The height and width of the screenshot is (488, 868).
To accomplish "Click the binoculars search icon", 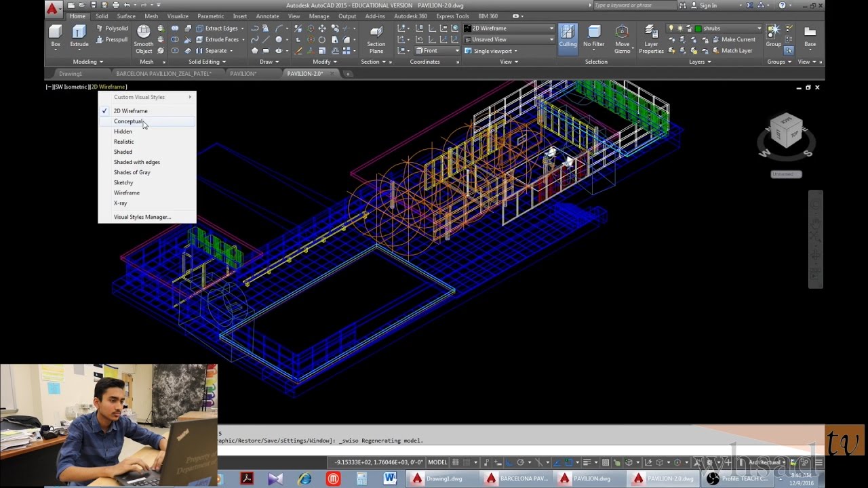I will (x=683, y=5).
